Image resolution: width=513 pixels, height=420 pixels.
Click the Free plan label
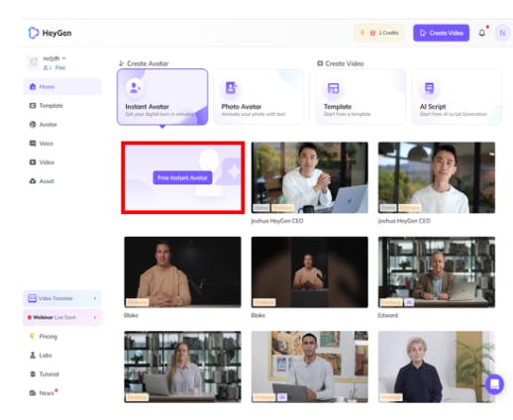tap(60, 67)
